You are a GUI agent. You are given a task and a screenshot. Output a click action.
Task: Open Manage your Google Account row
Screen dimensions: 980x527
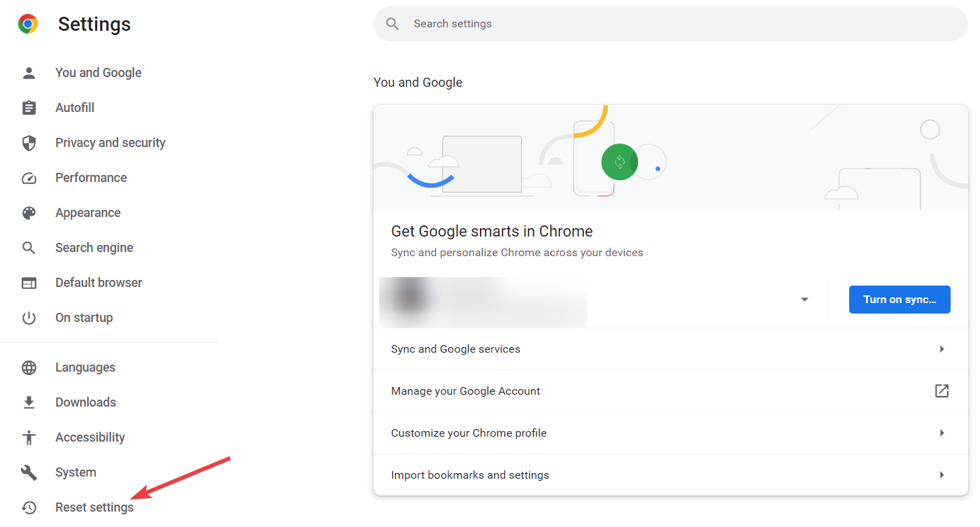click(671, 391)
